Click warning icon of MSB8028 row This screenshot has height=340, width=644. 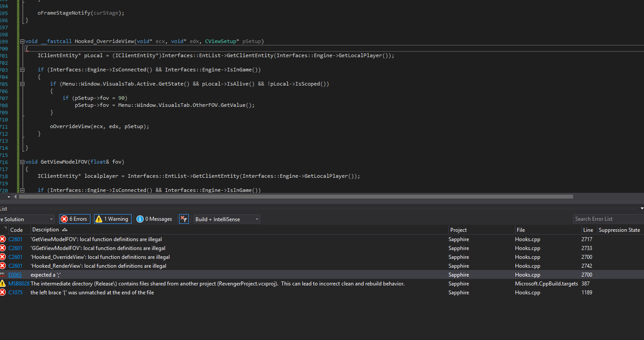click(3, 284)
